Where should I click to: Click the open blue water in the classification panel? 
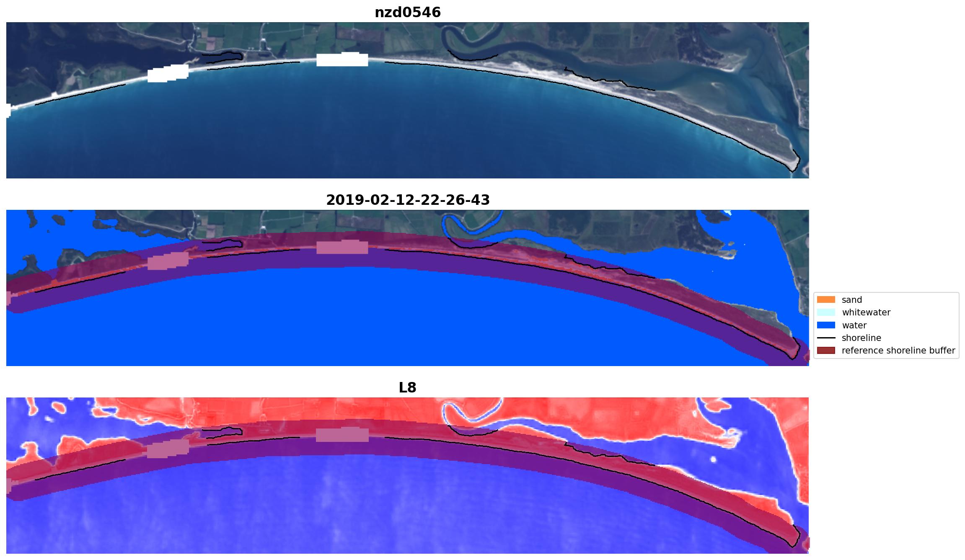click(x=377, y=327)
